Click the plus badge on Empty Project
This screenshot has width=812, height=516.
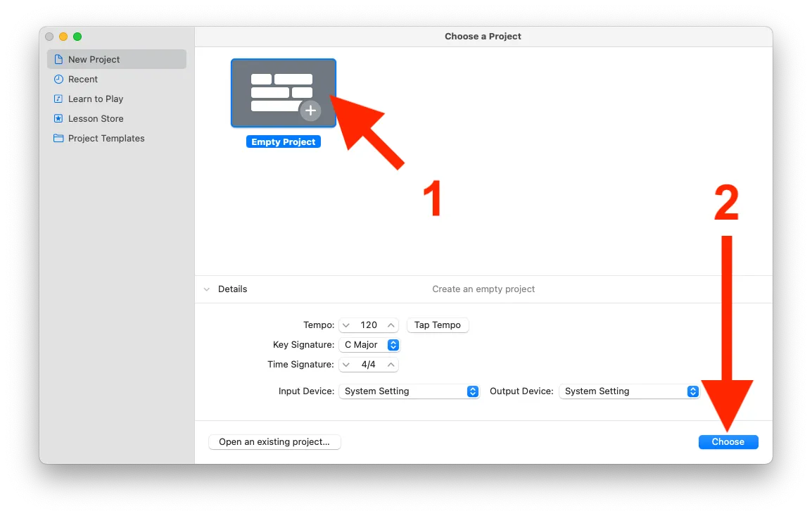pos(310,111)
